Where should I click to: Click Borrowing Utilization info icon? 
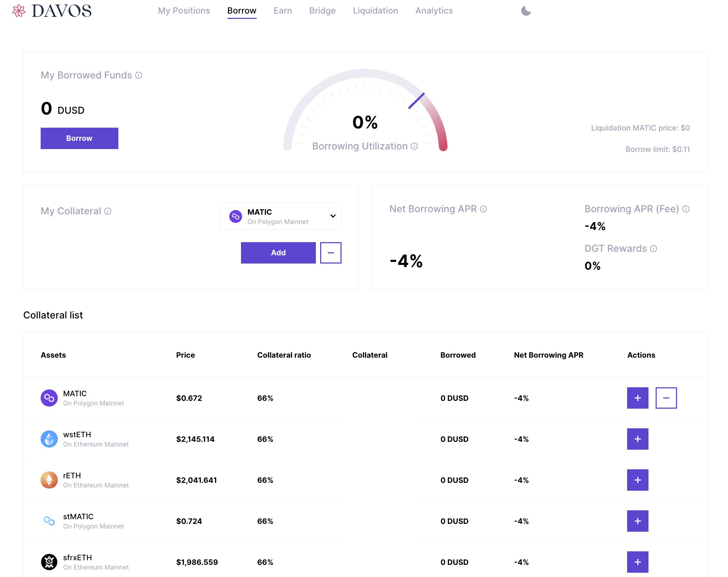pos(414,146)
